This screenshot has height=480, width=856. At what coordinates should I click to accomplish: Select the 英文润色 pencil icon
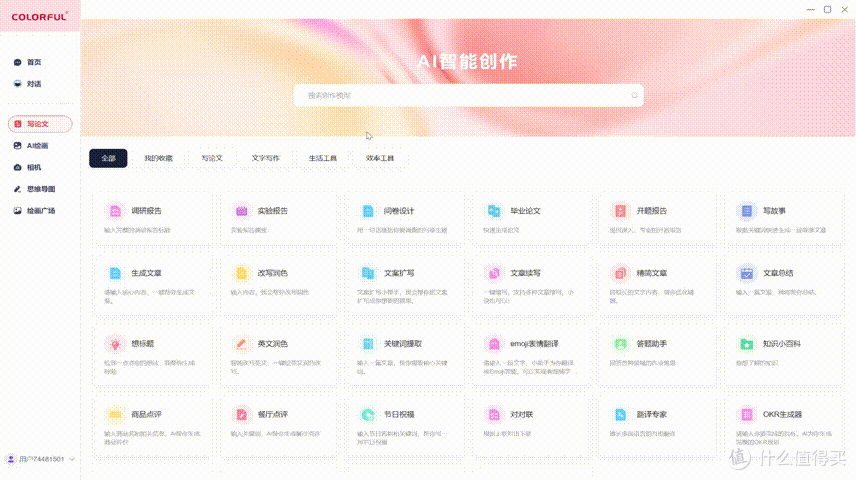click(241, 344)
